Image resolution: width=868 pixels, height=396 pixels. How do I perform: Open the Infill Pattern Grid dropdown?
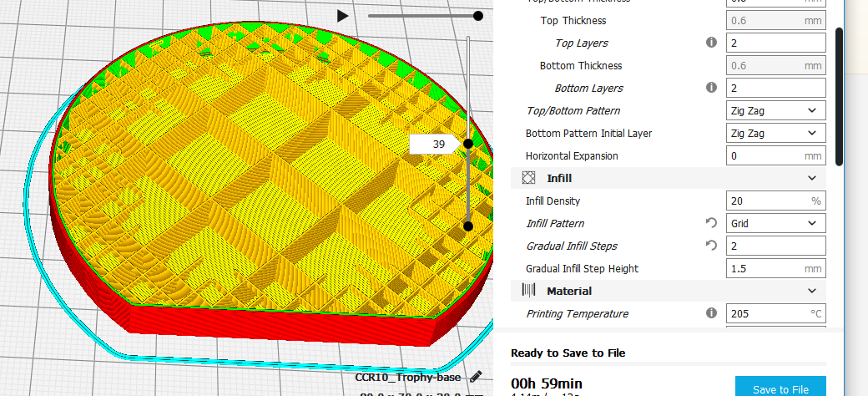775,223
